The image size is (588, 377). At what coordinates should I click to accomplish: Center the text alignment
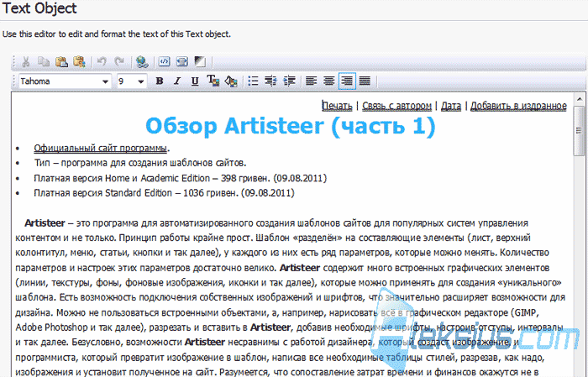[x=329, y=81]
